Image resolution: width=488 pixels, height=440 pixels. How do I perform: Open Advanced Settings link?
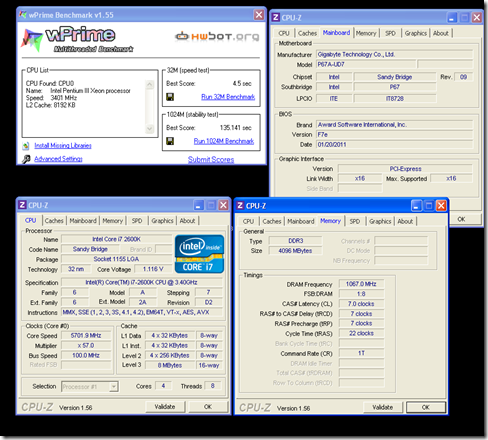[x=58, y=159]
